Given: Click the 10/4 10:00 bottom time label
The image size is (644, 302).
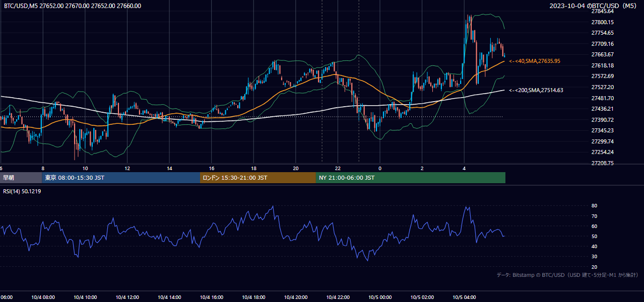Looking at the screenshot, I should 85,297.
